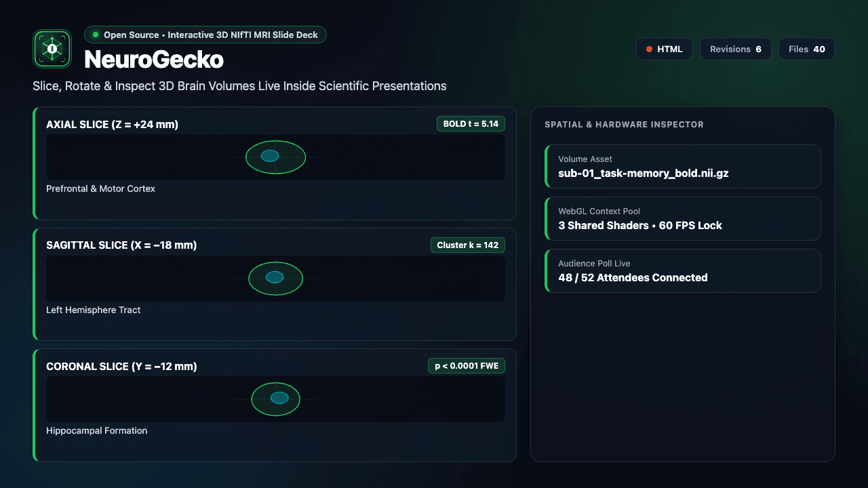The image size is (868, 488).
Task: Select the coronal slice brain ellipse
Action: [x=275, y=399]
